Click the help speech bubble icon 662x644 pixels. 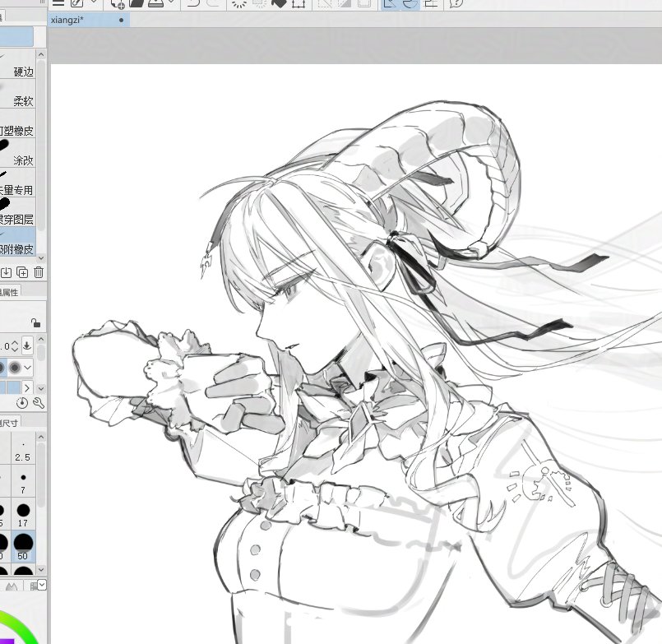pos(456,3)
